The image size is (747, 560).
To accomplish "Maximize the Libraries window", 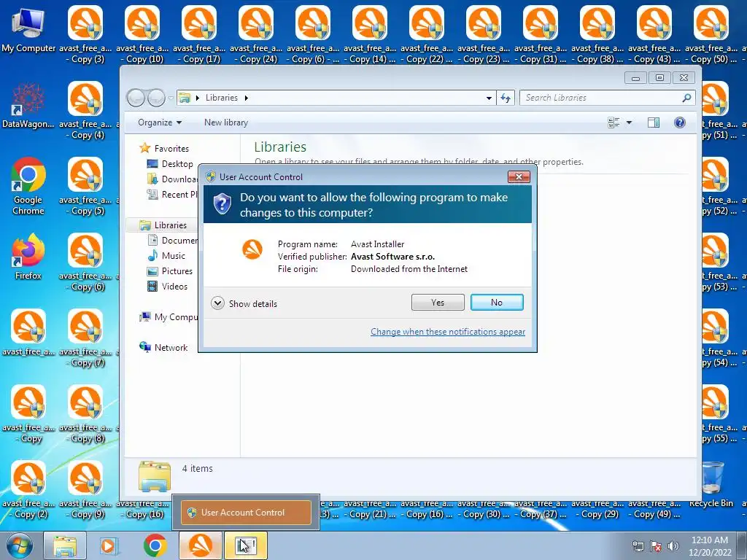I will point(659,77).
